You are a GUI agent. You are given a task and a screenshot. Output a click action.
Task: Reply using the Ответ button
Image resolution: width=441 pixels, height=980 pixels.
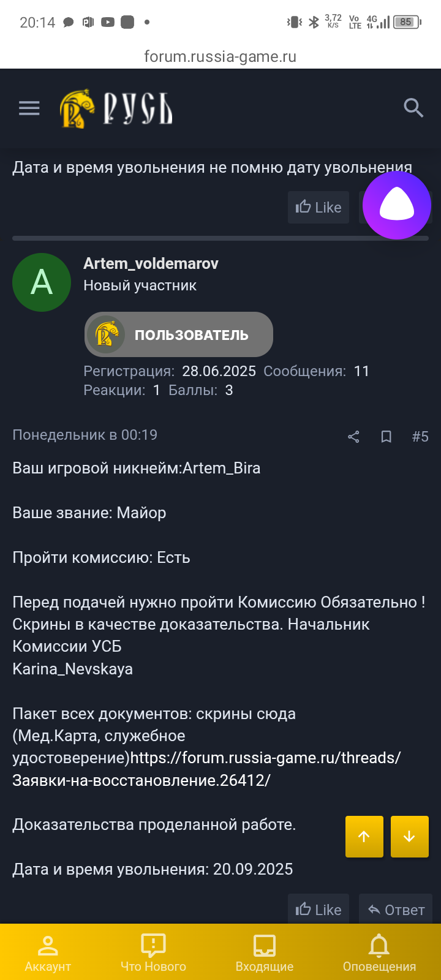pos(395,909)
